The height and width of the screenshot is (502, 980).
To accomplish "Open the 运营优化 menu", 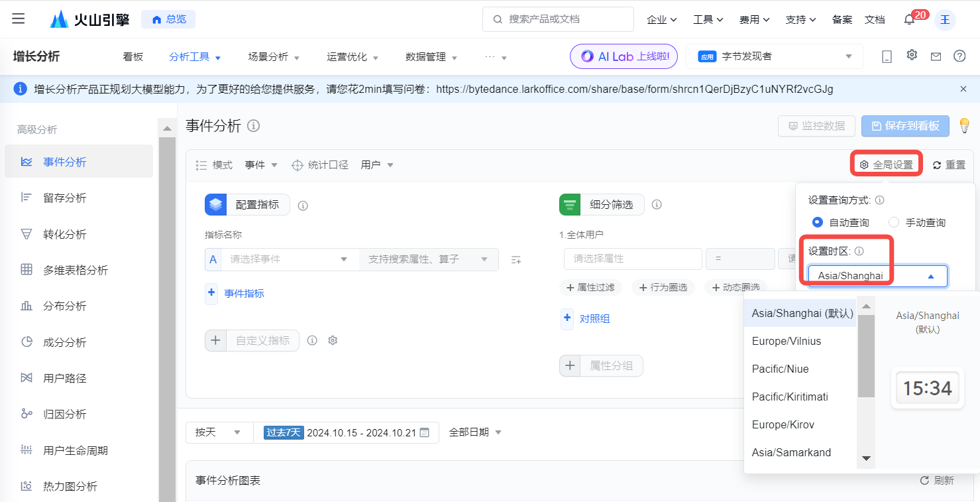I will click(x=353, y=57).
